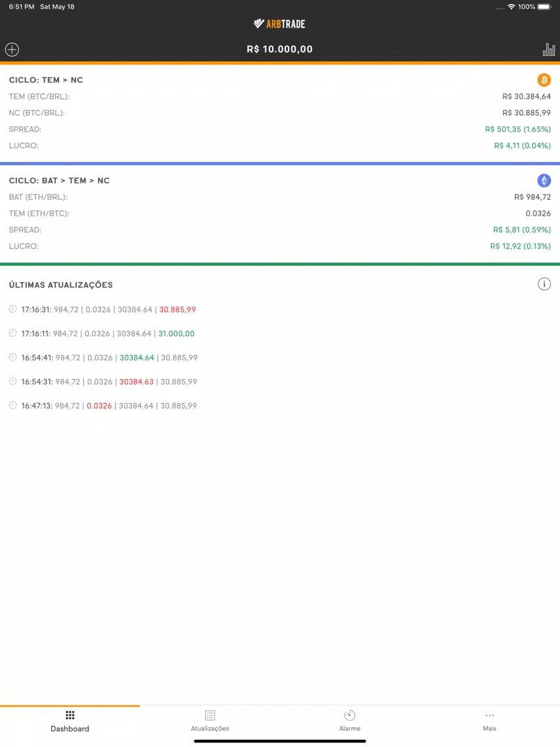Tap the home indicator bar
Screen dimensions: 560x747
coord(280,741)
